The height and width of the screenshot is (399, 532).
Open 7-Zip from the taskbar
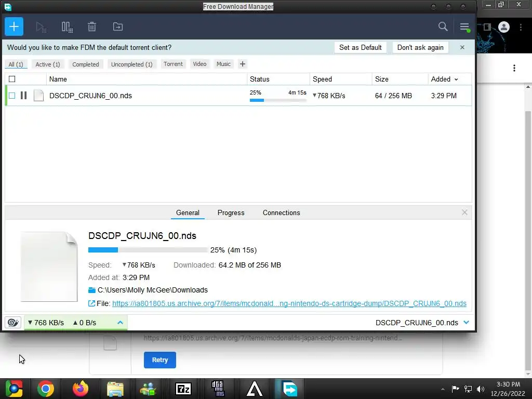(183, 389)
